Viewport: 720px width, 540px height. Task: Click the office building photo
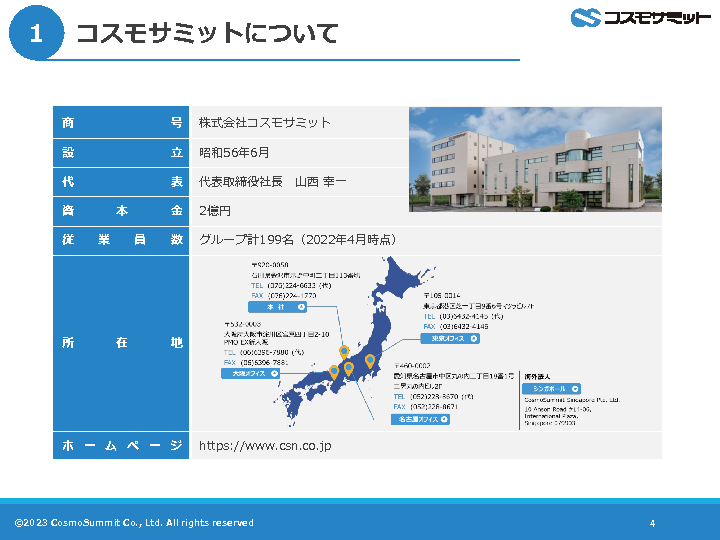pyautogui.click(x=535, y=159)
